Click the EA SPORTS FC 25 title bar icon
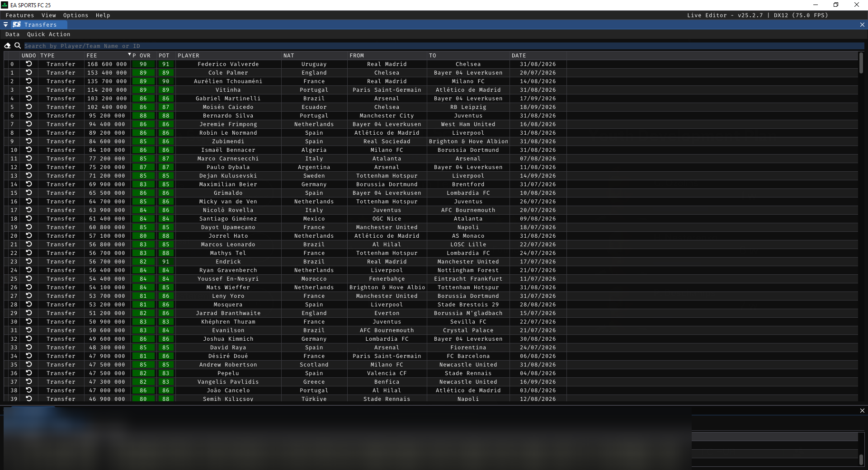 5,5
